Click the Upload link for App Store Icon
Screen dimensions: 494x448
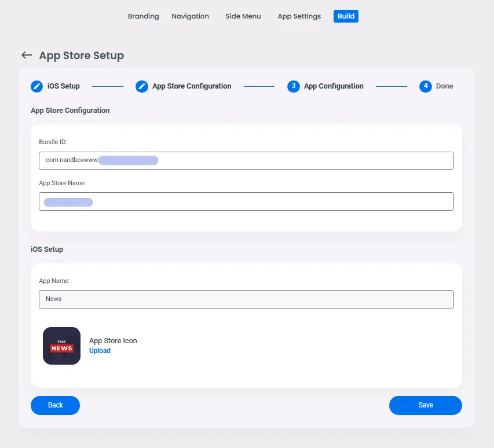[100, 351]
